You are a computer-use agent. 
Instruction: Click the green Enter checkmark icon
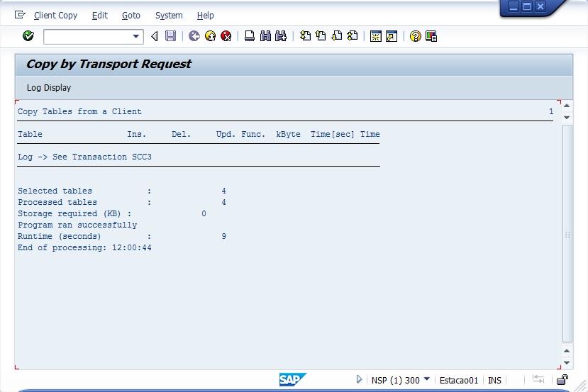(28, 36)
